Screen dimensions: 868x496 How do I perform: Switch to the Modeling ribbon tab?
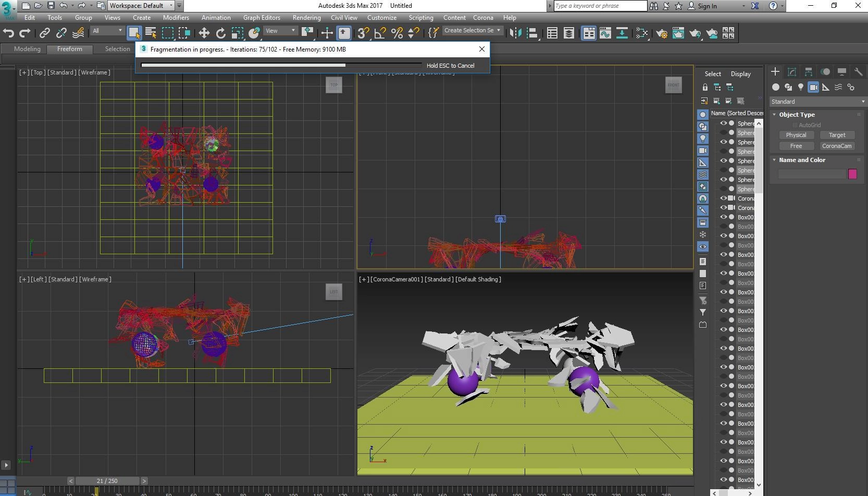27,49
